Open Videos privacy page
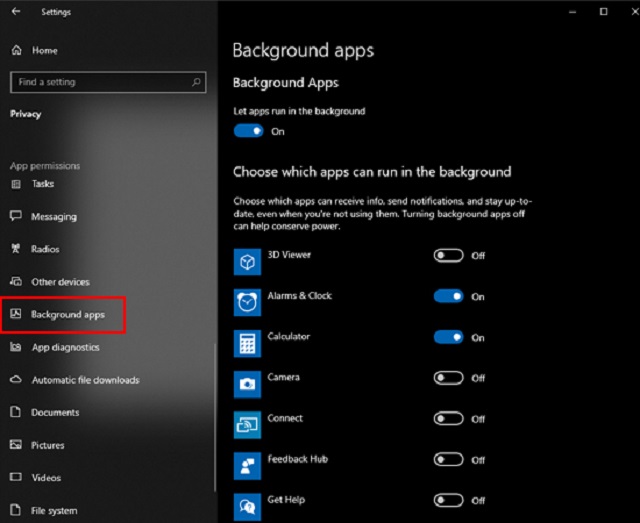 (46, 478)
